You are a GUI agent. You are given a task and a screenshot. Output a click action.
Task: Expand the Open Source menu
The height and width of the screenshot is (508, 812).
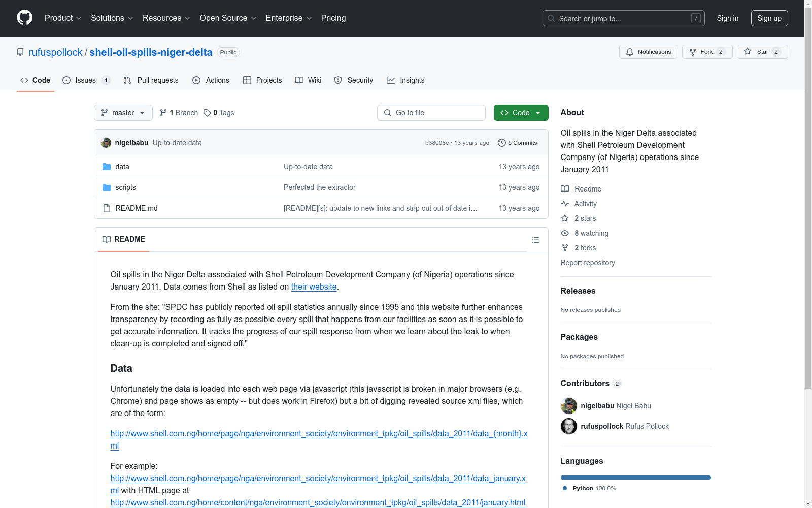[x=228, y=18]
